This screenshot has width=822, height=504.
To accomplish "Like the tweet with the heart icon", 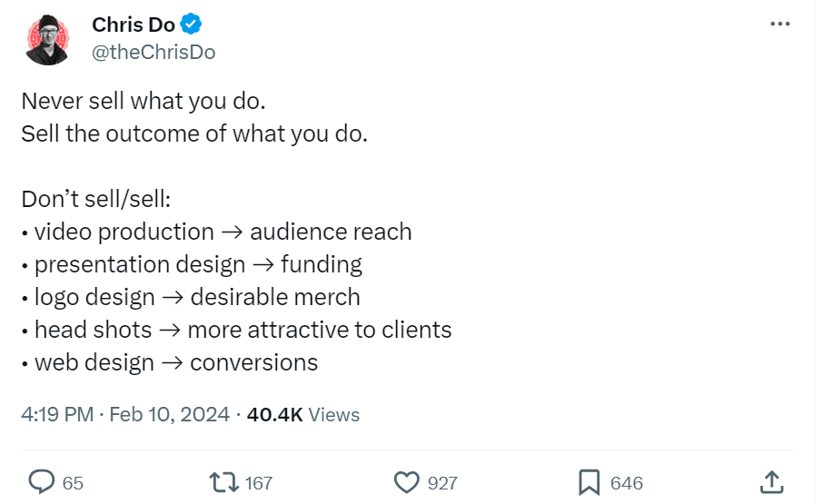I will (408, 481).
